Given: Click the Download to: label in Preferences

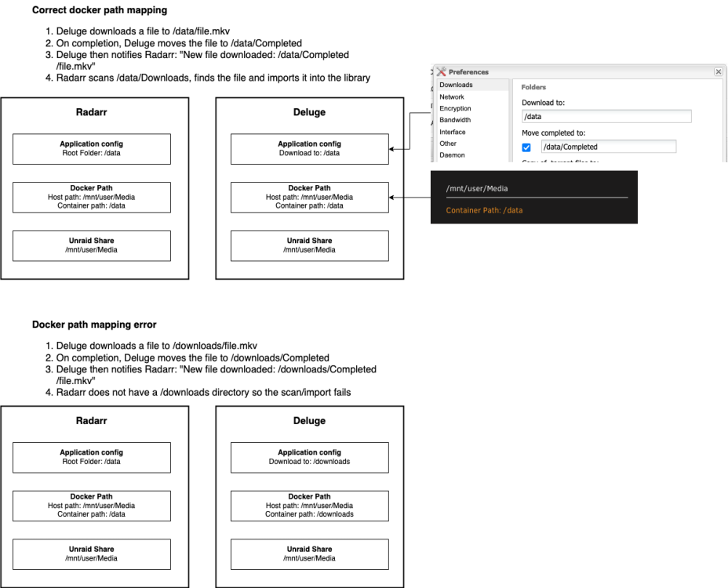Looking at the screenshot, I should coord(543,103).
